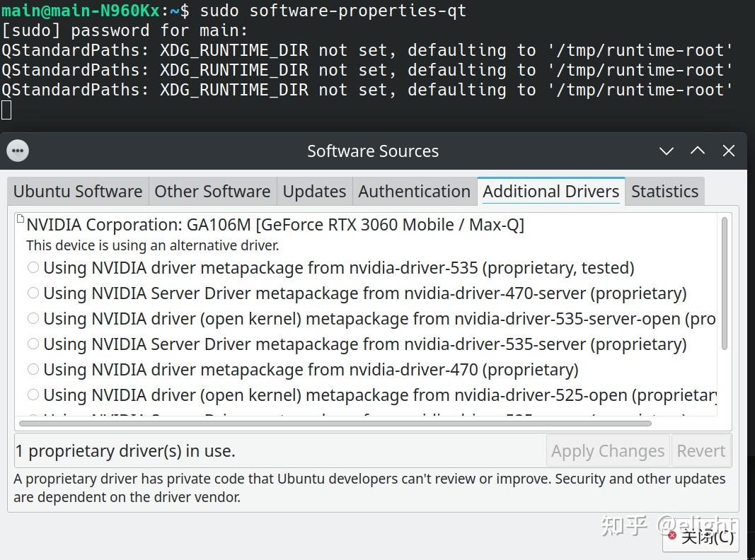Close Software Sources via title bar X

pos(729,151)
